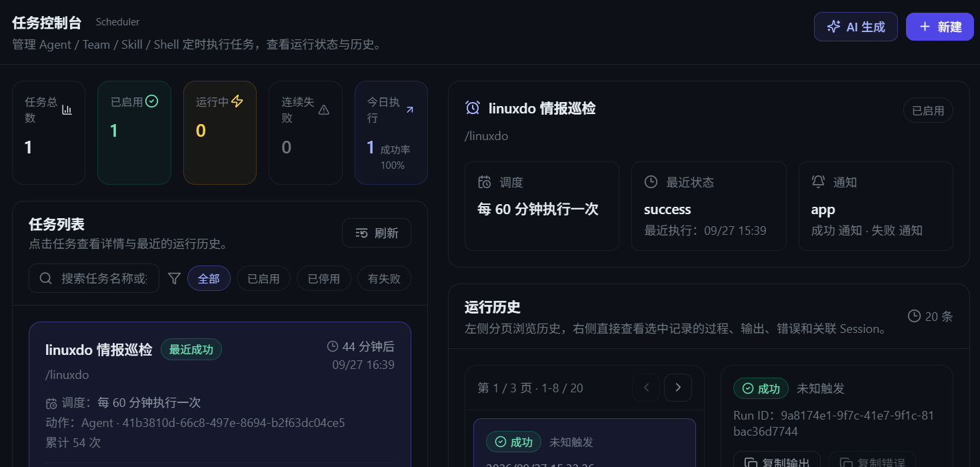Viewport: 980px width, 467px height.
Task: Click the copy icon in 复制输出
Action: pos(751,462)
